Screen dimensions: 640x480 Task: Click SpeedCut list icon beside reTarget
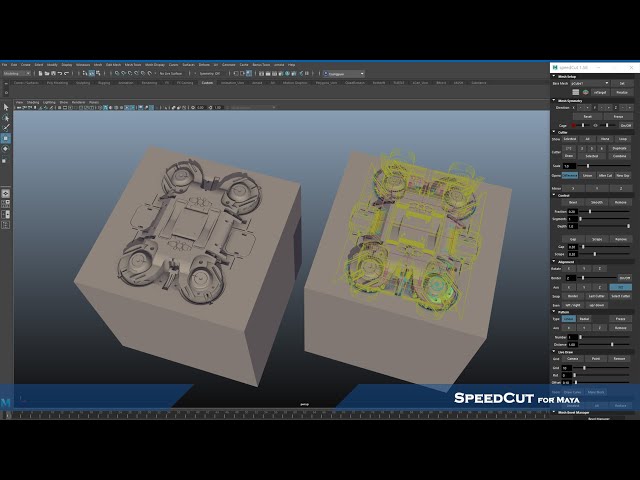click(x=576, y=92)
